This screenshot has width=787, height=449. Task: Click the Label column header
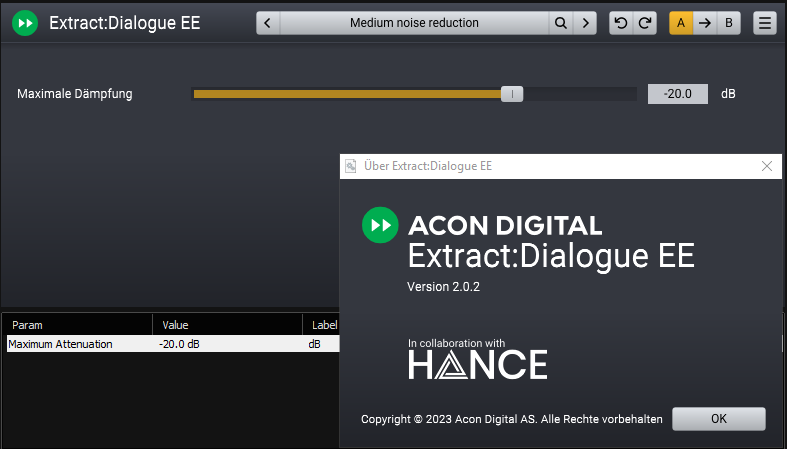click(321, 325)
